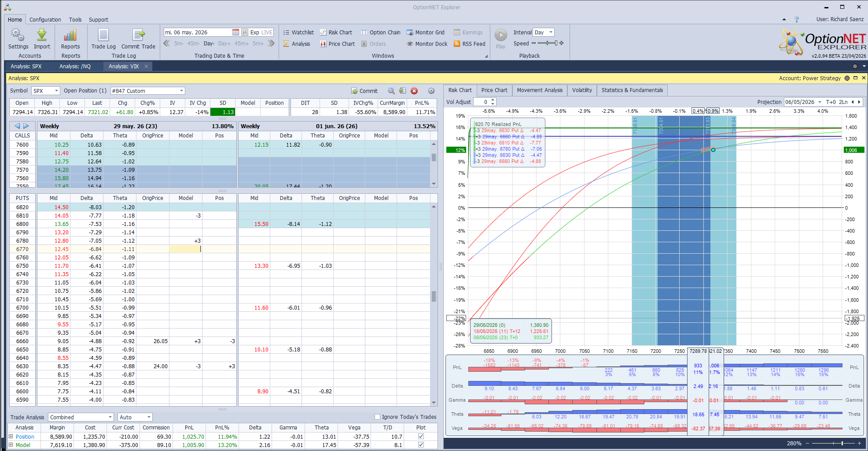
Task: Click the magnifier search icon beside Commit
Action: [x=391, y=91]
